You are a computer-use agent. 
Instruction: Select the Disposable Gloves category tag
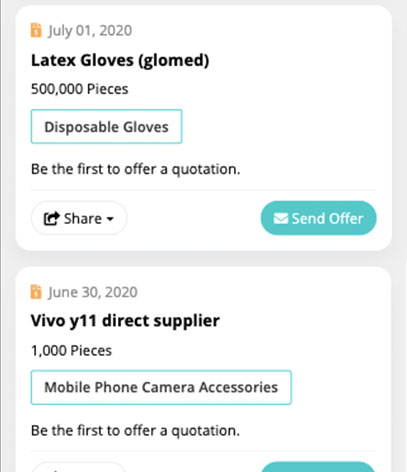pyautogui.click(x=106, y=127)
